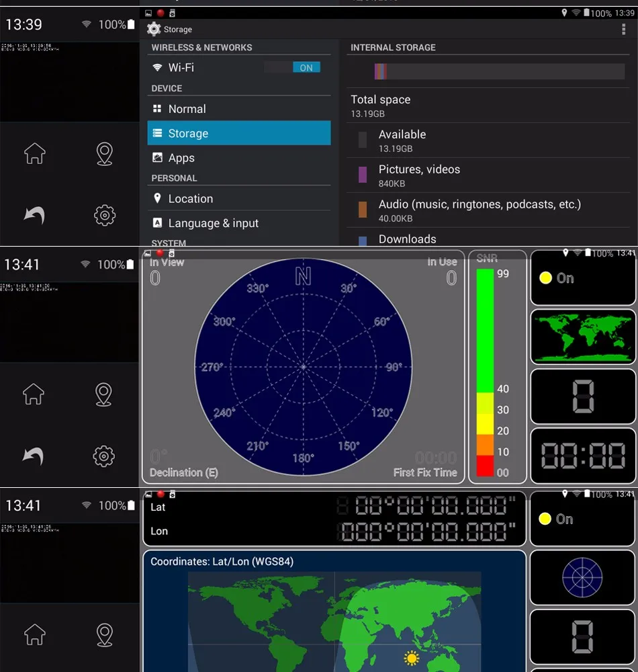The width and height of the screenshot is (638, 672).
Task: Click the In Use satellite count
Action: click(x=451, y=278)
